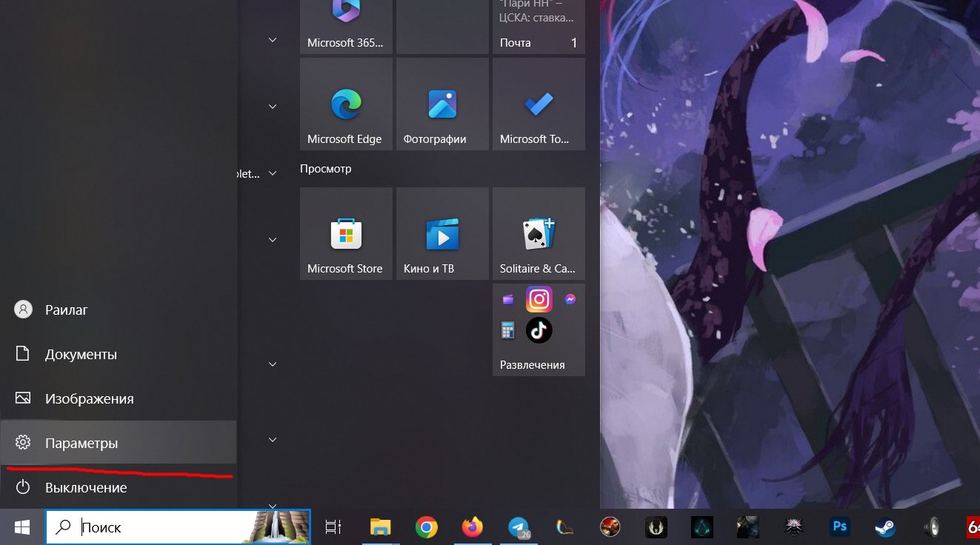The height and width of the screenshot is (545, 980).
Task: Select Документы in the Start menu
Action: (x=81, y=354)
